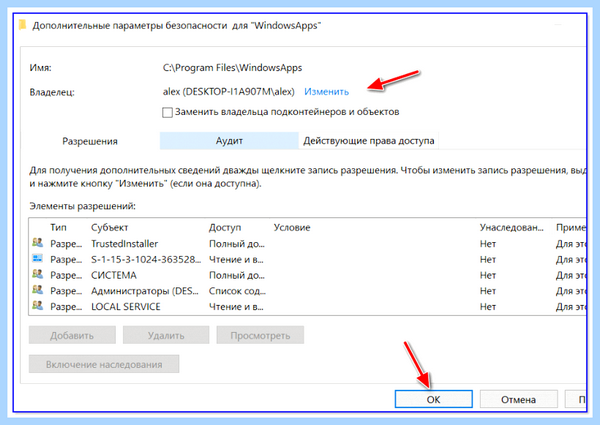This screenshot has width=600, height=425.
Task: Open the Аудит tab
Action: pyautogui.click(x=229, y=141)
